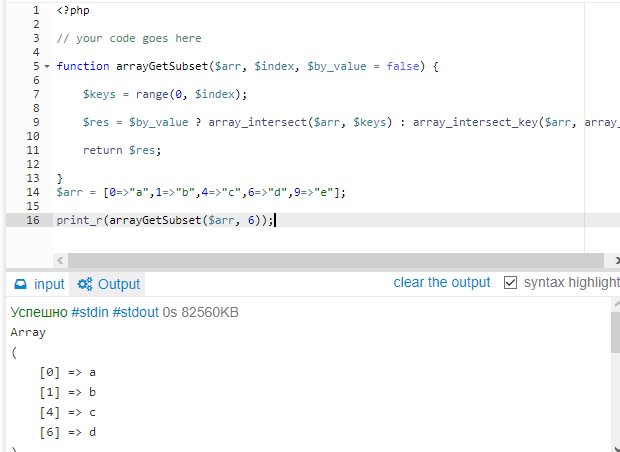This screenshot has height=452, width=620.
Task: Click line number 16 in the gutter
Action: [33, 220]
